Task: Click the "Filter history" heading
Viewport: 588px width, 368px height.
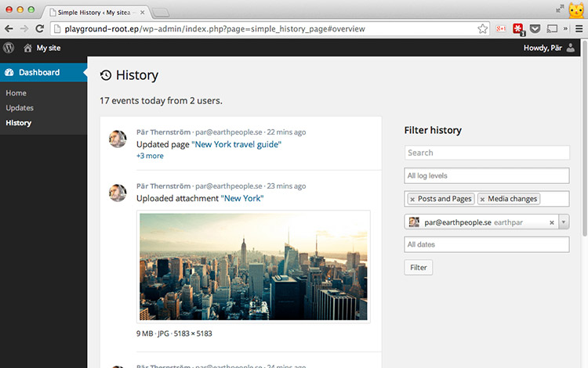Action: (x=433, y=130)
